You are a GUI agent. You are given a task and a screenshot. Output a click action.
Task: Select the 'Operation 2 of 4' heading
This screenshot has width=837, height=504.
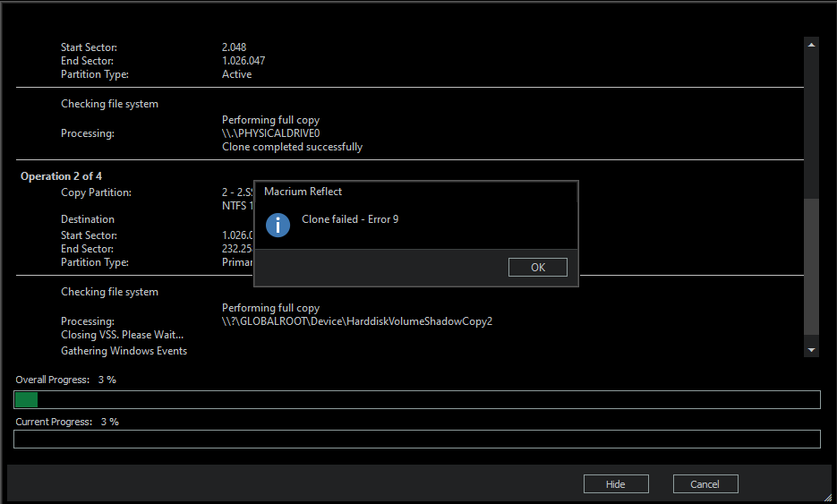tap(61, 176)
